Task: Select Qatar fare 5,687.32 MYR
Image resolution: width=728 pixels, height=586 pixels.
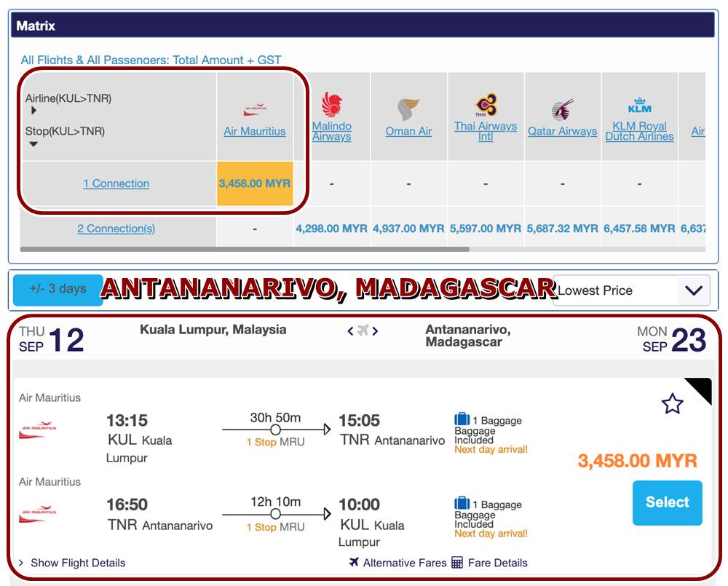Action: (562, 229)
